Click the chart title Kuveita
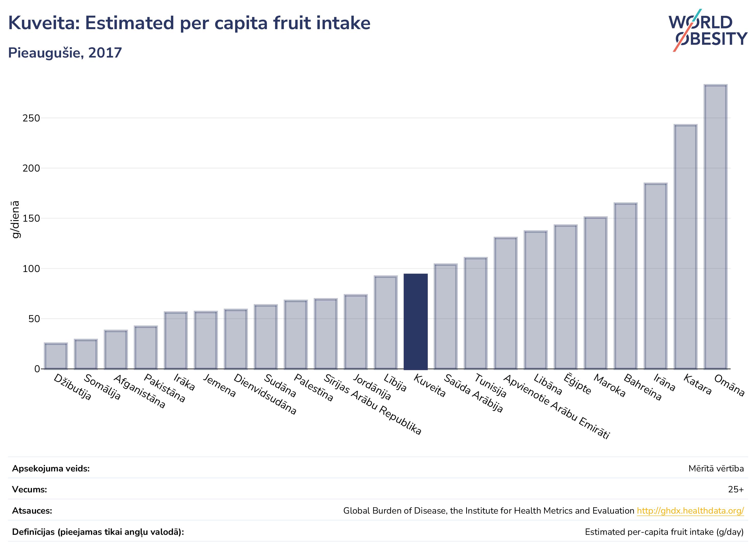 pos(189,23)
